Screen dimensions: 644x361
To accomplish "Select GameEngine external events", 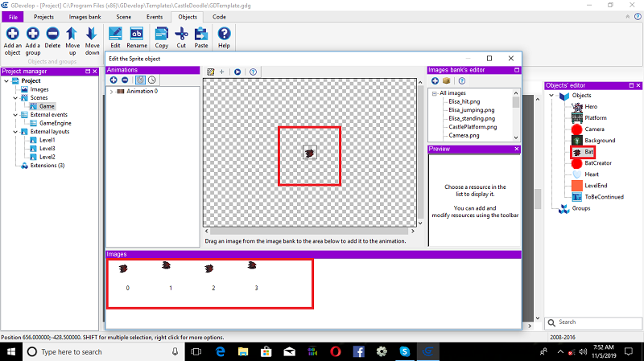I will (x=56, y=123).
